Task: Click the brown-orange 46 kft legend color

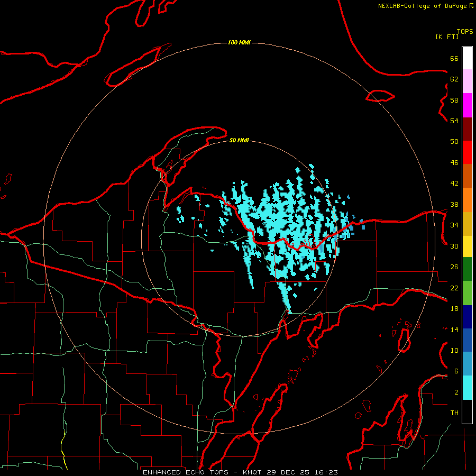Action: point(467,176)
